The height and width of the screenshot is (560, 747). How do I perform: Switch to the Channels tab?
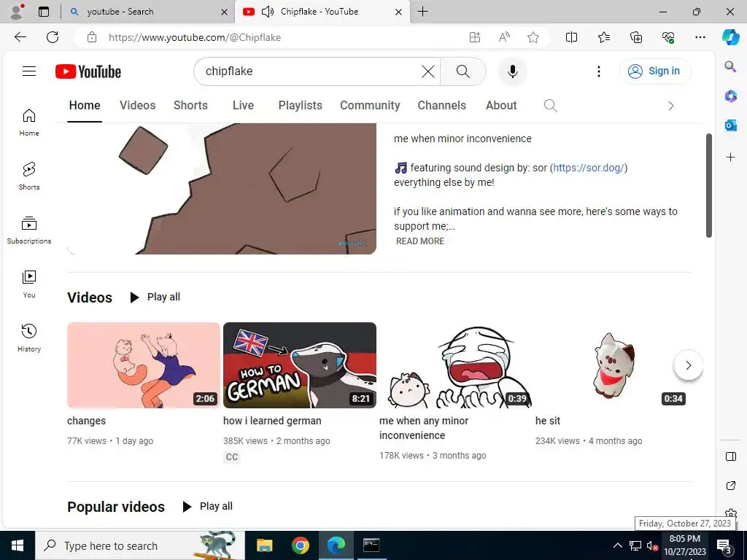point(441,105)
